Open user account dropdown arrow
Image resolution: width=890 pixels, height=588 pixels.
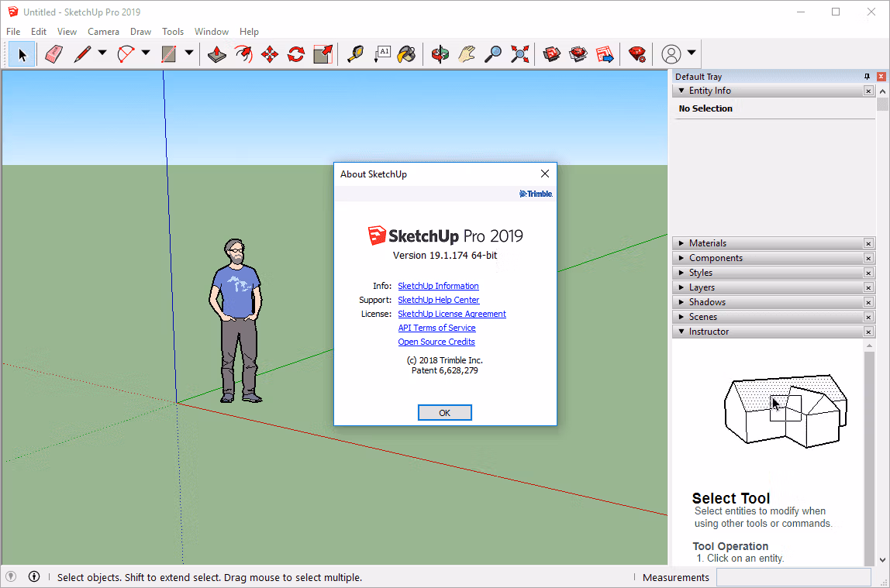[x=692, y=53]
